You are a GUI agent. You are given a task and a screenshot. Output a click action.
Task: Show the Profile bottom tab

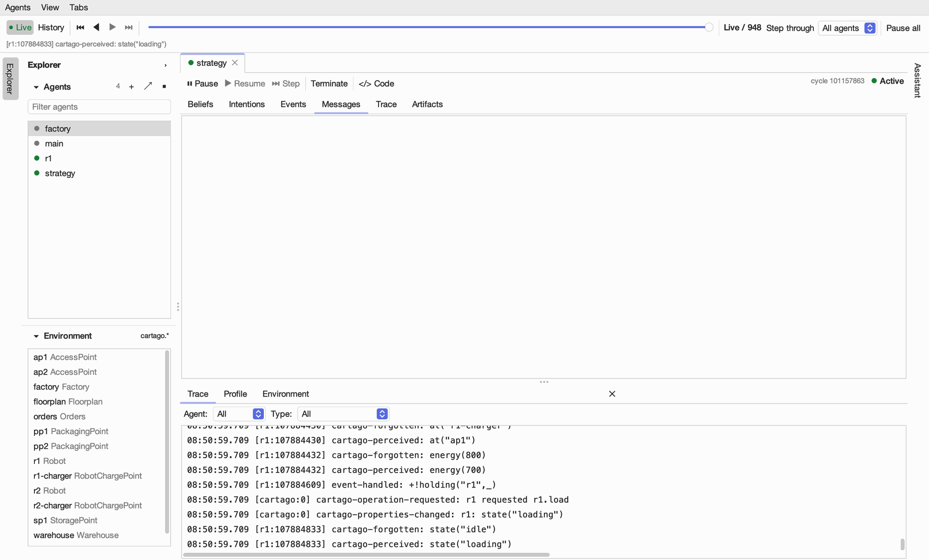pyautogui.click(x=236, y=394)
